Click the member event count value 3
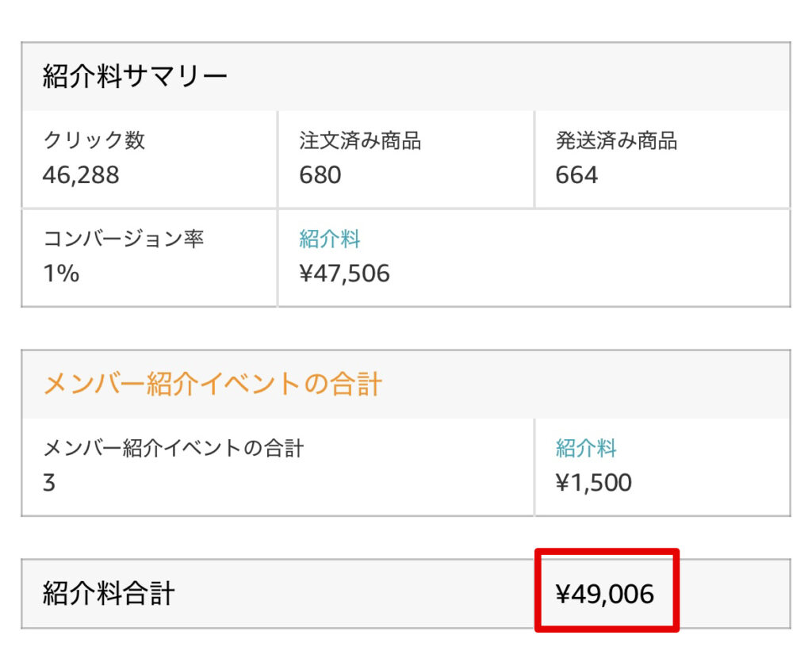Image resolution: width=812 pixels, height=654 pixels. pyautogui.click(x=49, y=482)
